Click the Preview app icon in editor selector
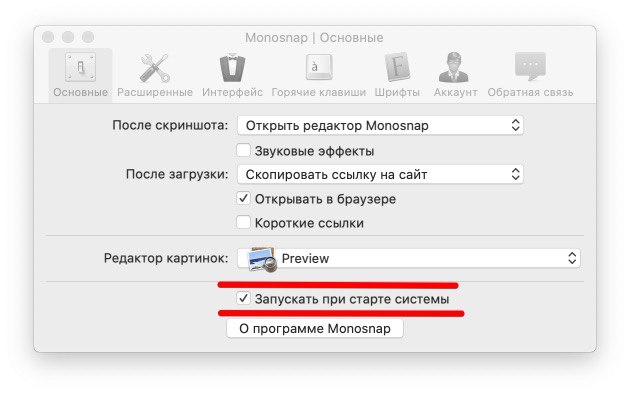Screen dimensions: 630x394 coord(262,259)
